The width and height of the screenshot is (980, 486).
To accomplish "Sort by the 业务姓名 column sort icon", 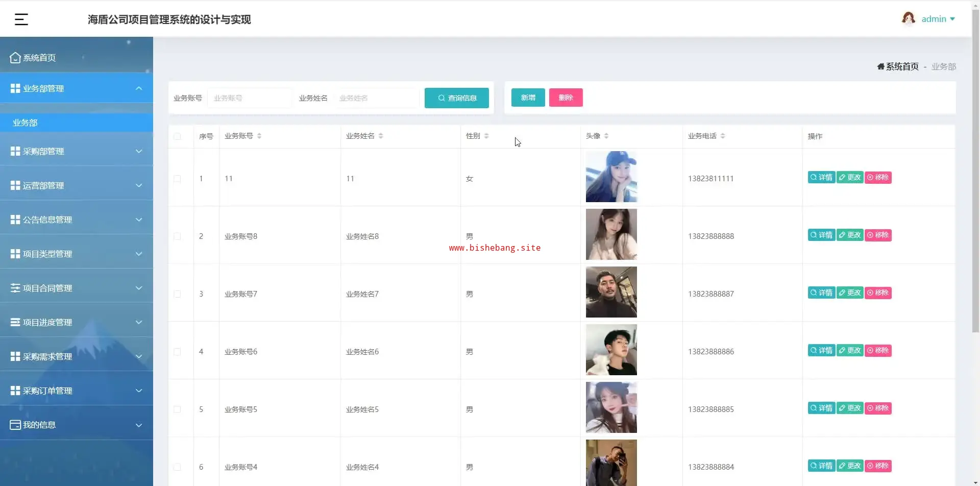I will coord(381,136).
